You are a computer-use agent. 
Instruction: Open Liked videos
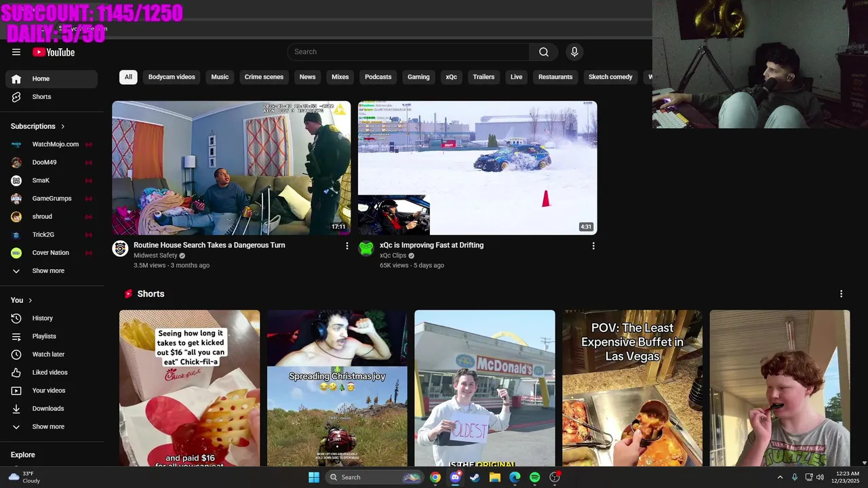click(52, 373)
